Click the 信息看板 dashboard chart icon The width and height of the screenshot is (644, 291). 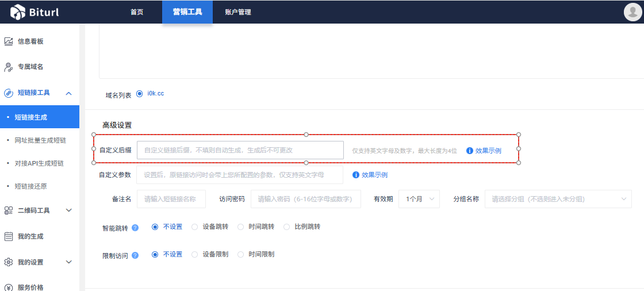tap(9, 41)
